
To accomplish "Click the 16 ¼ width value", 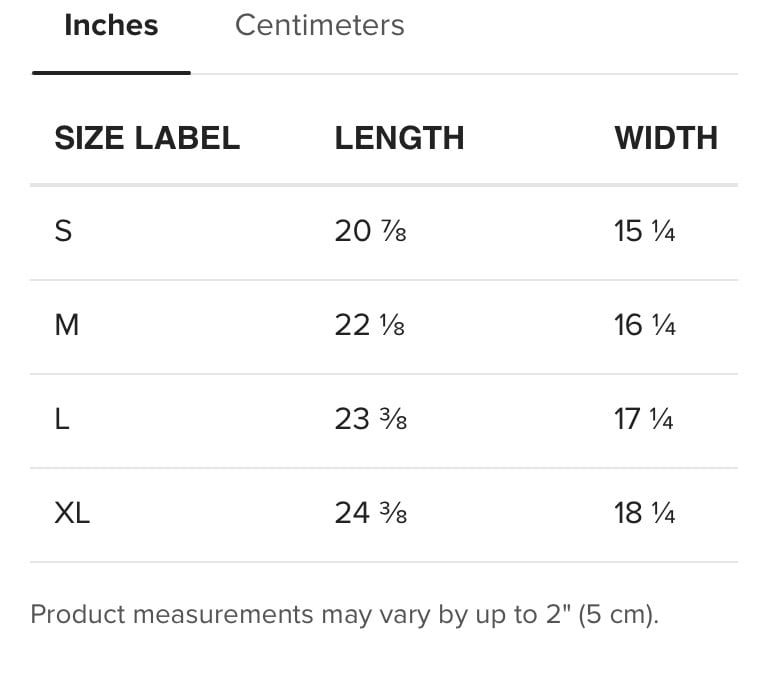I will (x=644, y=325).
